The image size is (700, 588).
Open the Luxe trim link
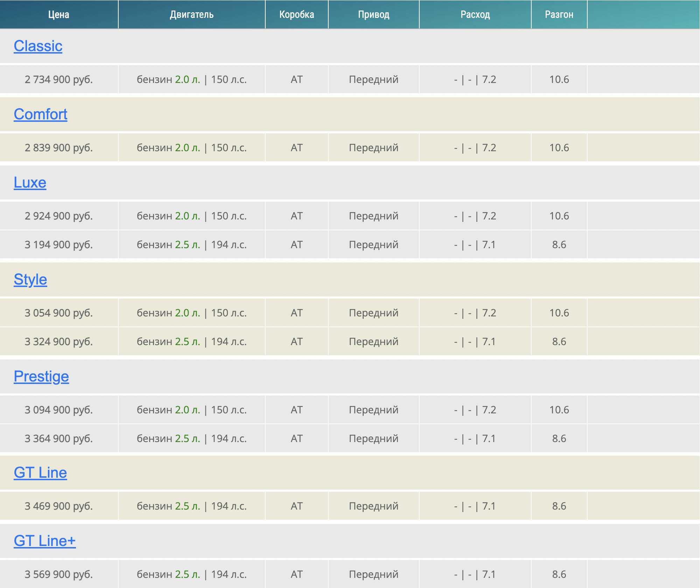(30, 183)
